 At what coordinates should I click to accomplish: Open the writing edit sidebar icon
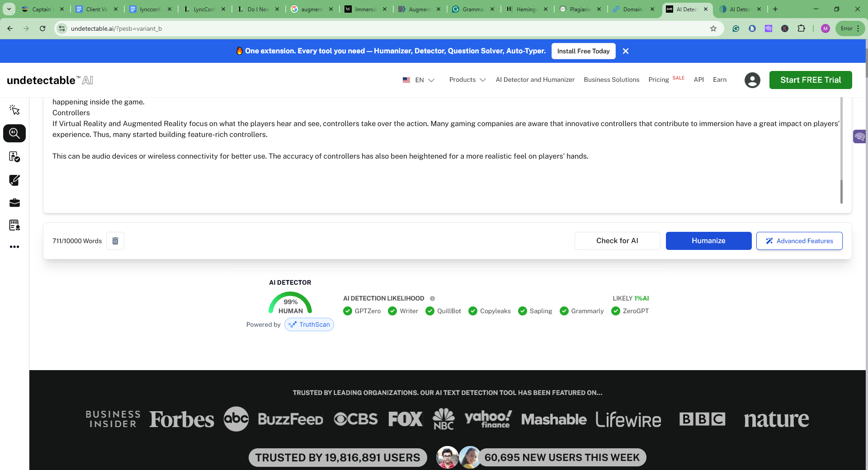14,180
